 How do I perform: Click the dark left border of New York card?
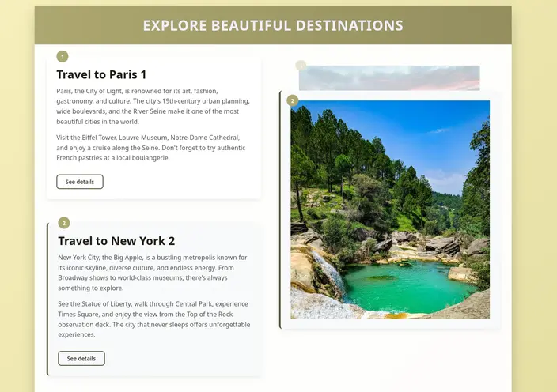click(x=47, y=299)
